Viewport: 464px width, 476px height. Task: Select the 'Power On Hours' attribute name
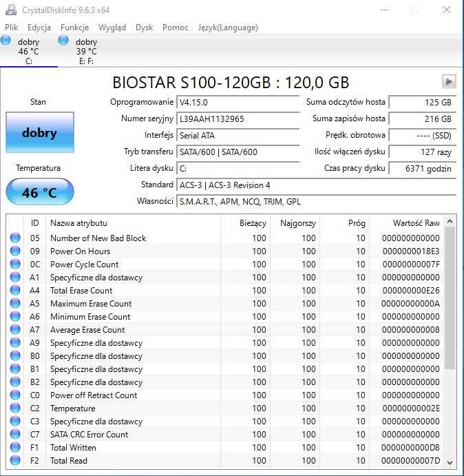tap(80, 251)
